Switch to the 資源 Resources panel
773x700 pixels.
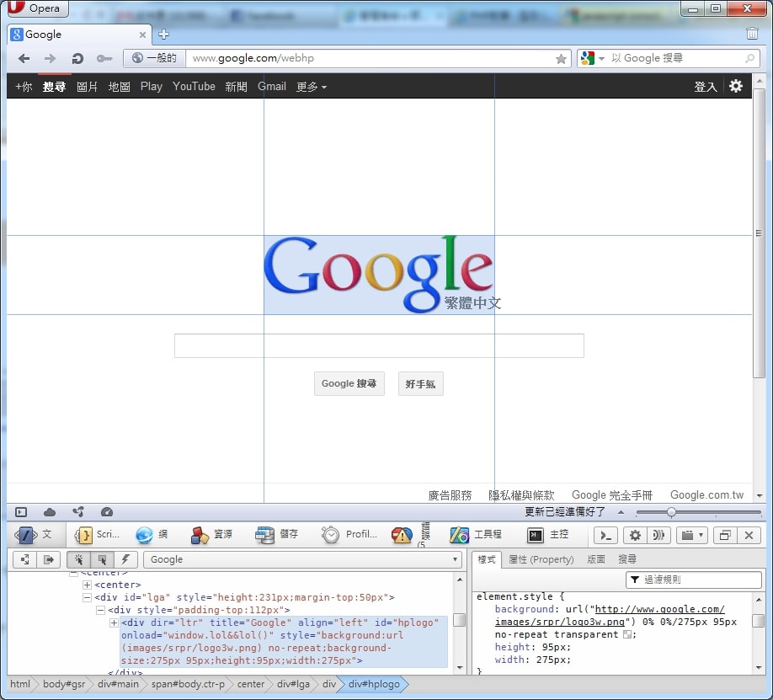click(211, 535)
